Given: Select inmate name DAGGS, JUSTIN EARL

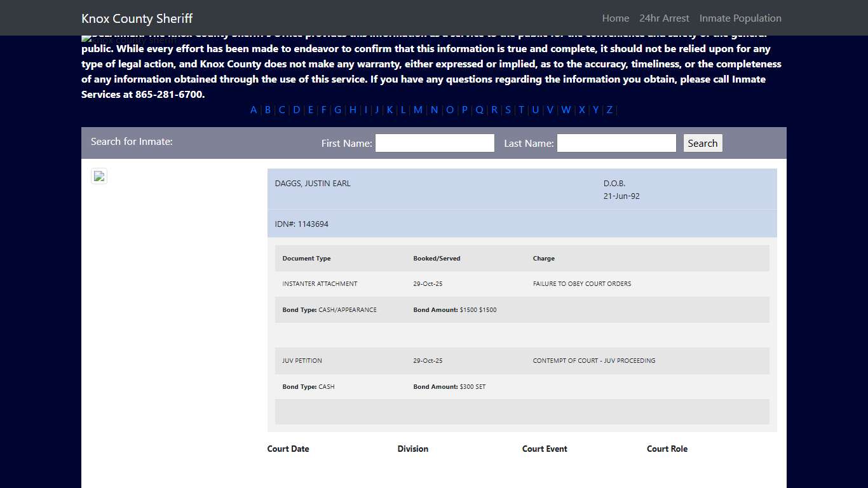Looking at the screenshot, I should 313,184.
